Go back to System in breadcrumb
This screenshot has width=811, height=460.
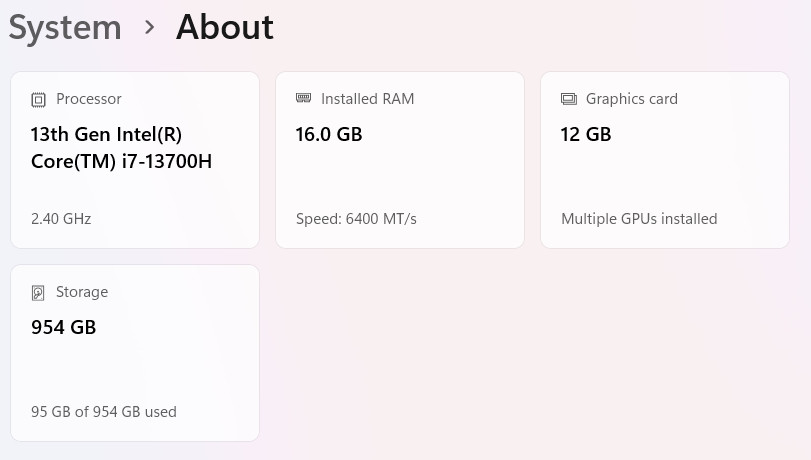pos(65,27)
